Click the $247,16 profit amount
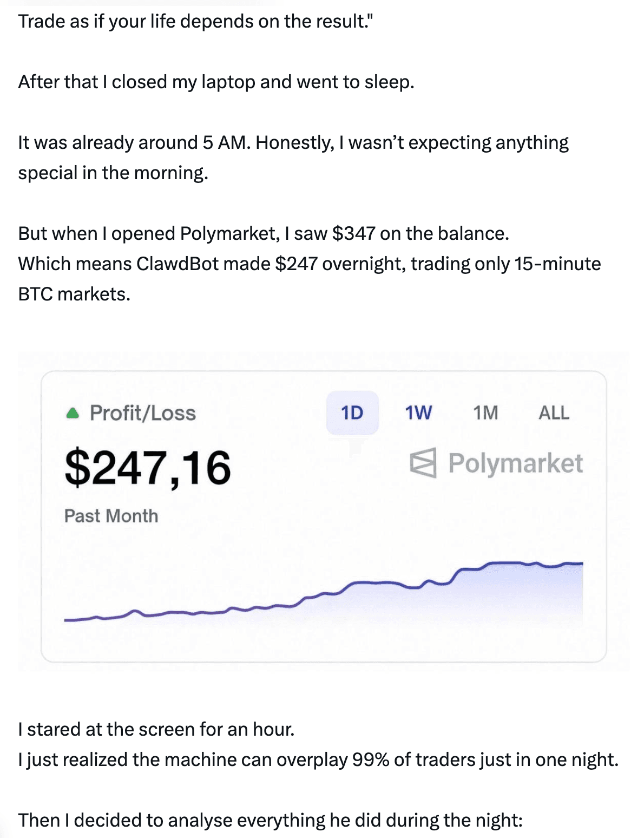The image size is (644, 838). coord(148,468)
